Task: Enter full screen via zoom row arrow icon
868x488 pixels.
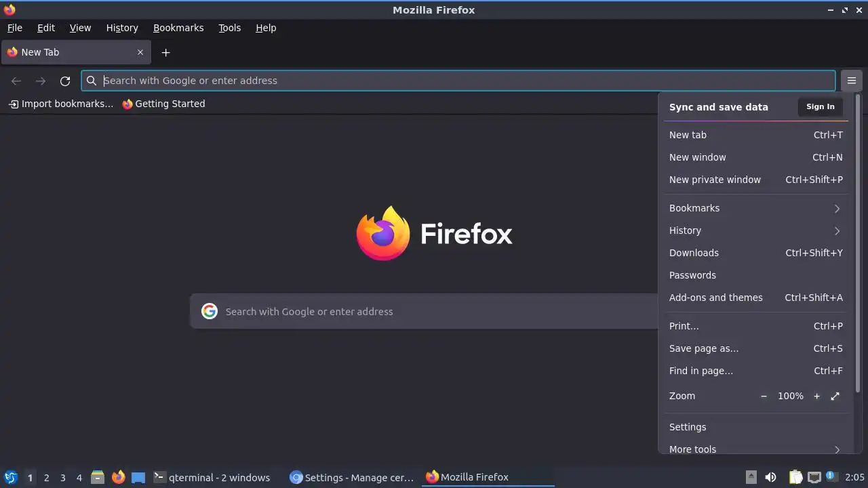Action: [835, 396]
